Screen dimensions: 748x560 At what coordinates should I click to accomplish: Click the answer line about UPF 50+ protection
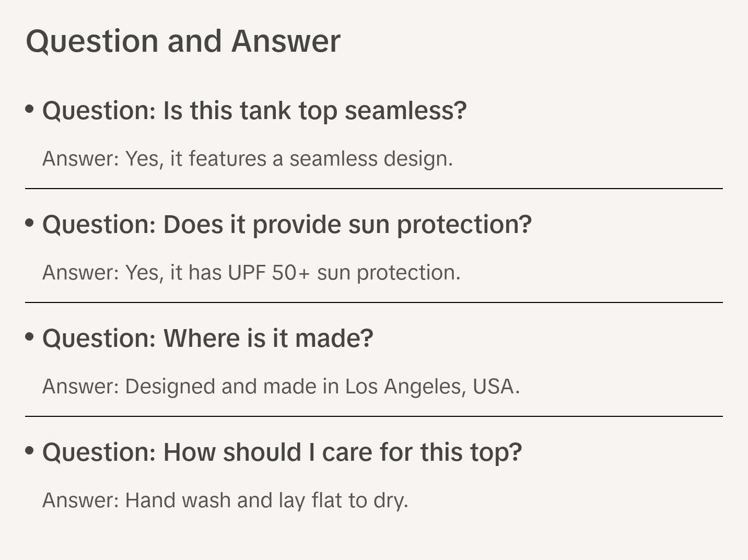[x=251, y=273]
